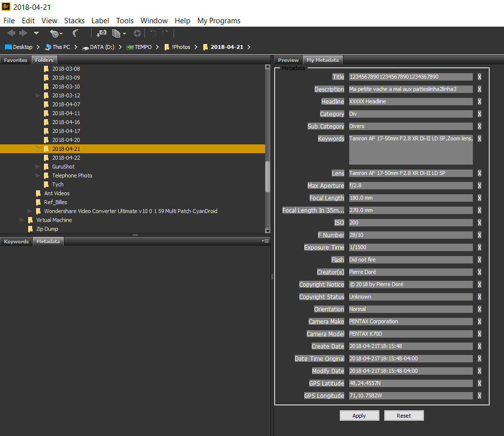Viewport: 504px width, 436px height.
Task: Go forward using the right arrow
Action: 23,33
